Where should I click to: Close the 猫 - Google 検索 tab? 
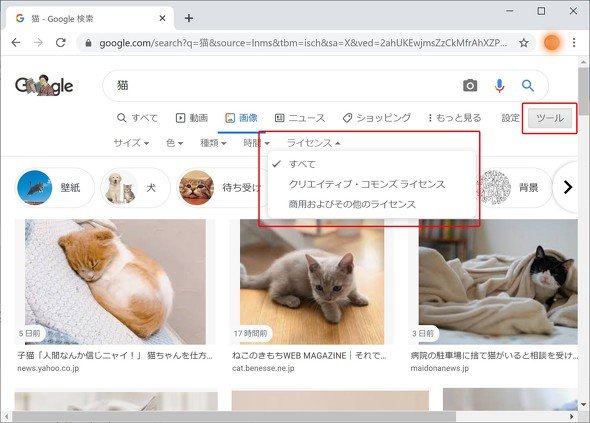pyautogui.click(x=162, y=18)
